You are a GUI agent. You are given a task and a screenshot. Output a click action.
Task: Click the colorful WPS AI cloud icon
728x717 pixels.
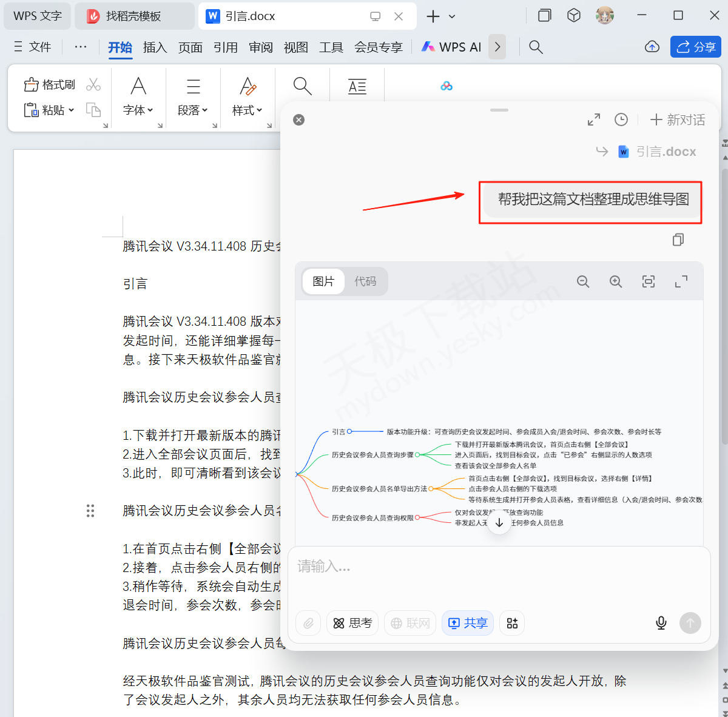[447, 86]
